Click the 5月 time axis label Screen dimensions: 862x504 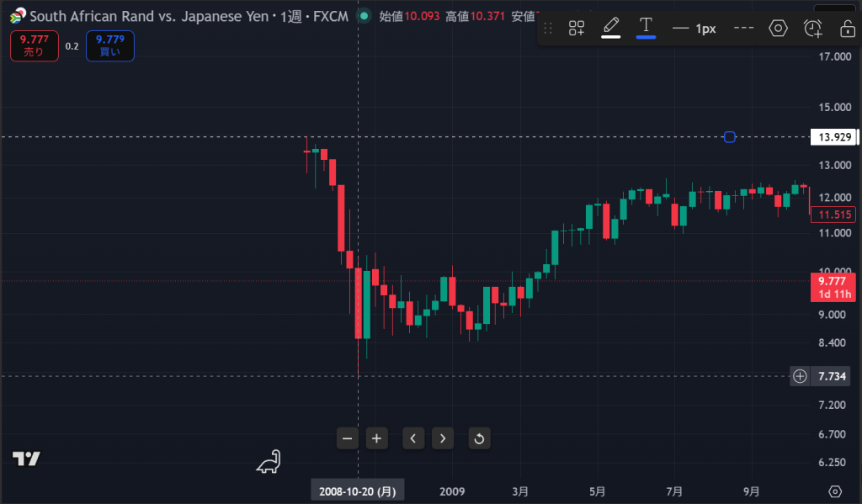pos(598,491)
